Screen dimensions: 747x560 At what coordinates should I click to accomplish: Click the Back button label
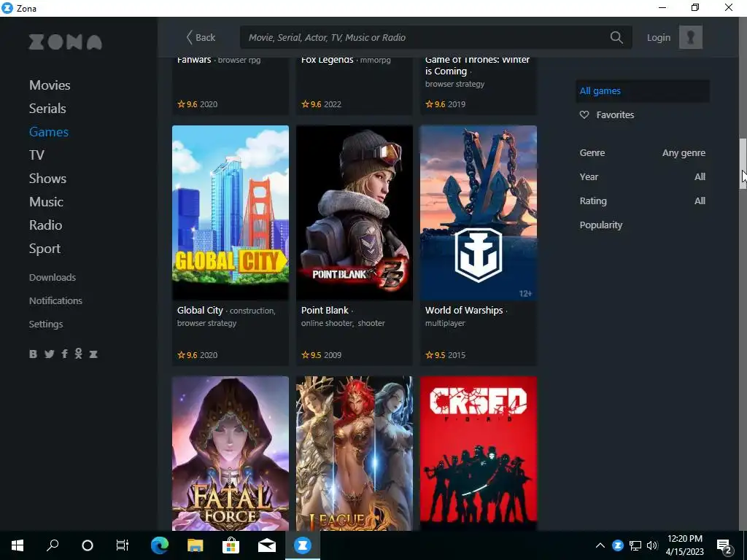(x=205, y=38)
